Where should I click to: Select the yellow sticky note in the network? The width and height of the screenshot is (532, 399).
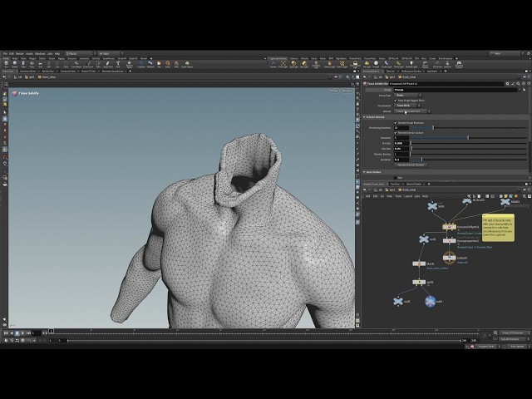click(498, 228)
